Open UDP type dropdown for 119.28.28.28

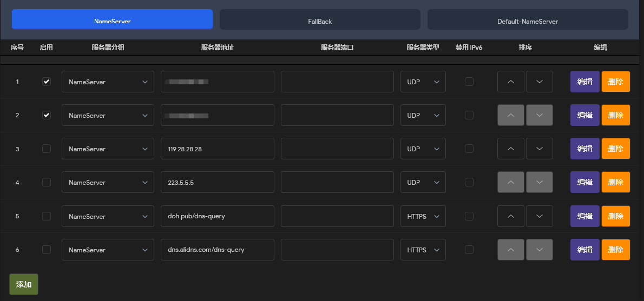(423, 149)
